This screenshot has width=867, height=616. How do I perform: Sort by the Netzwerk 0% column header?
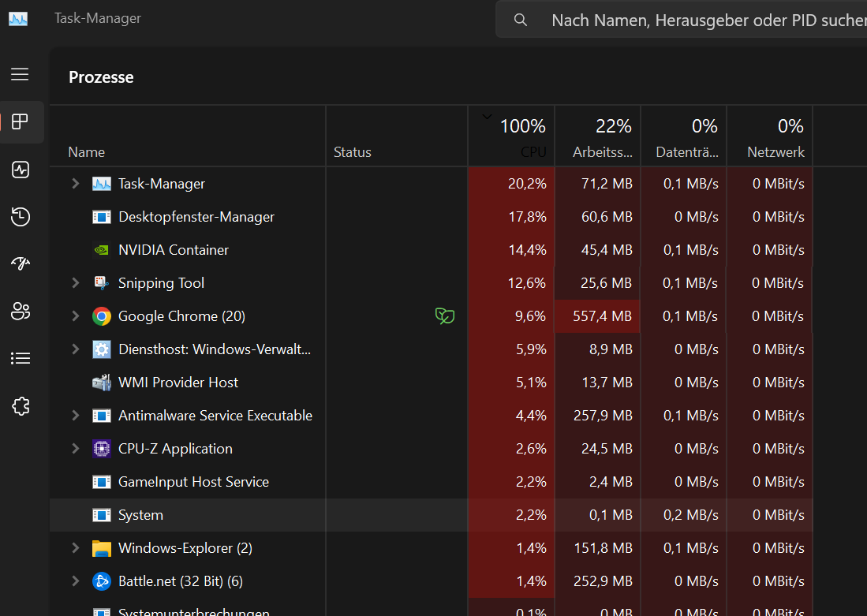click(770, 136)
